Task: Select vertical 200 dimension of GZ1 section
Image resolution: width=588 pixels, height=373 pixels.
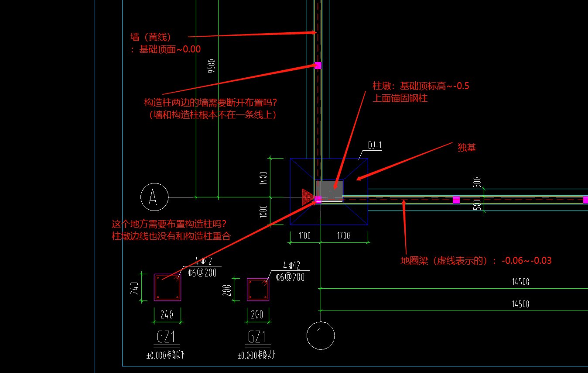Action: (x=227, y=290)
